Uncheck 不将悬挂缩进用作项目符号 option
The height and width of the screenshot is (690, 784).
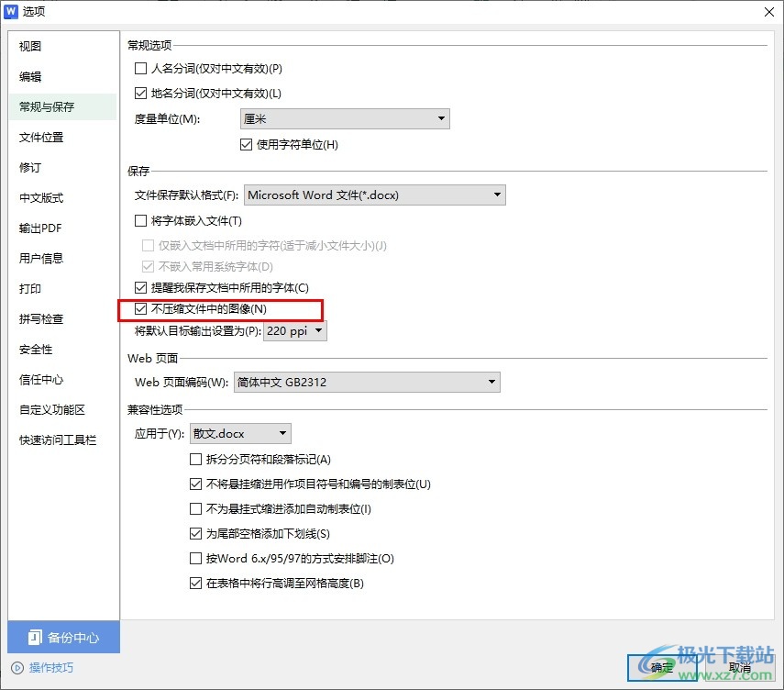tap(195, 484)
